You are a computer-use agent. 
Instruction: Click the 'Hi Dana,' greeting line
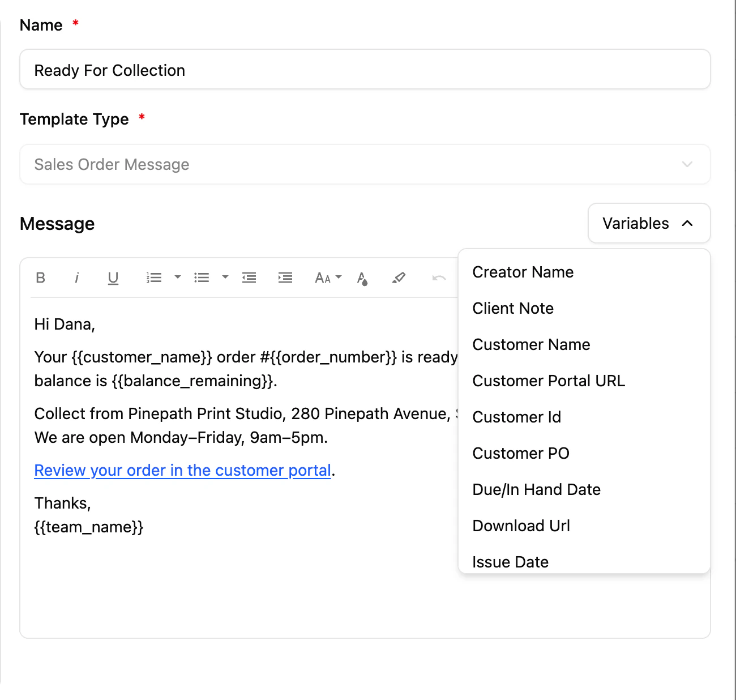coord(65,325)
